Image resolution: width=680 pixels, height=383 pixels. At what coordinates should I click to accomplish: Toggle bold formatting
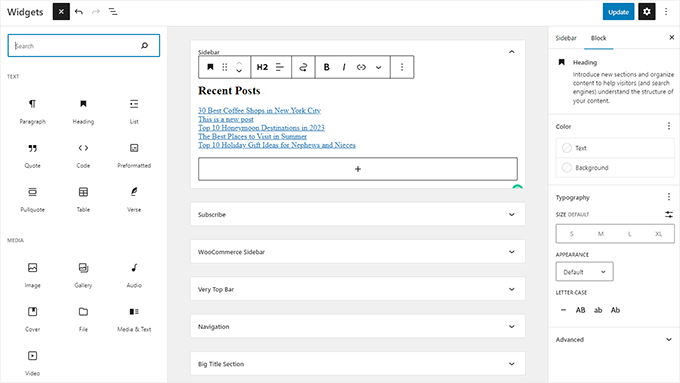click(327, 67)
